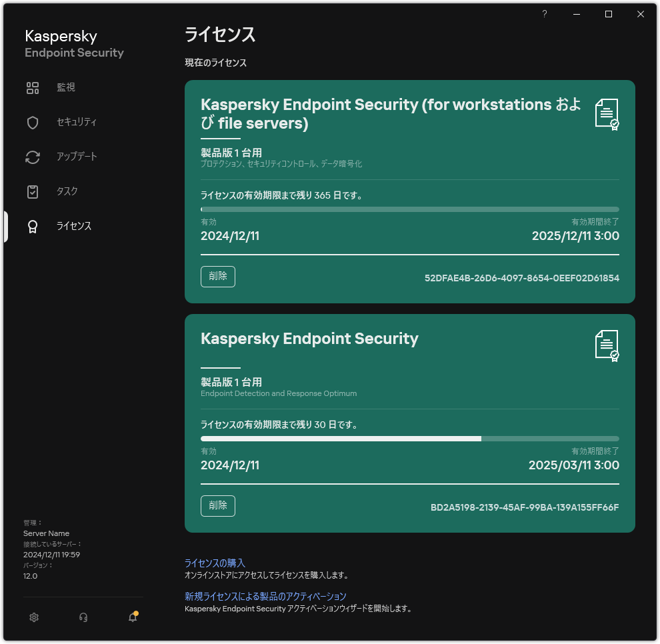Delete the workstation and file servers license

pyautogui.click(x=218, y=276)
